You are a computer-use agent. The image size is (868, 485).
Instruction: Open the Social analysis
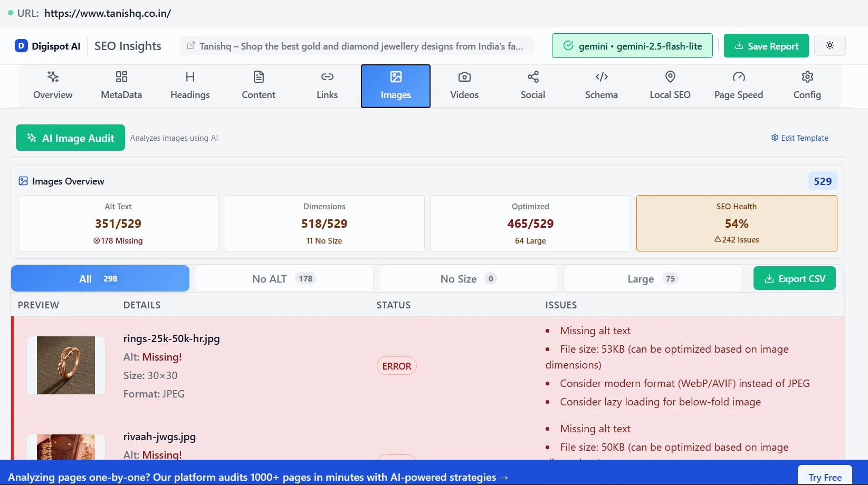[532, 85]
